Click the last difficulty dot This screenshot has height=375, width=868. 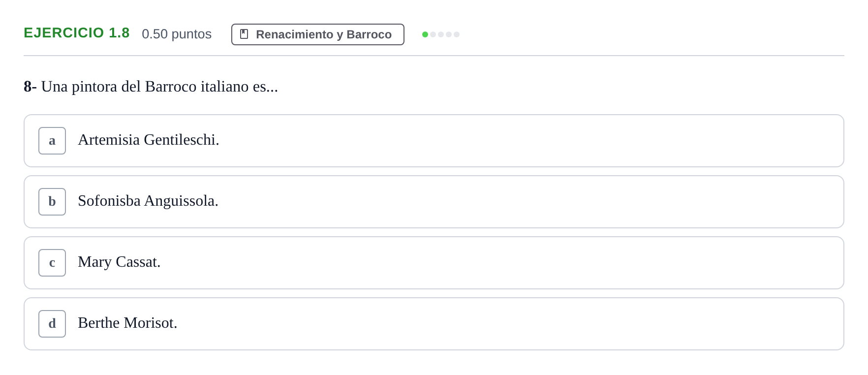(457, 34)
